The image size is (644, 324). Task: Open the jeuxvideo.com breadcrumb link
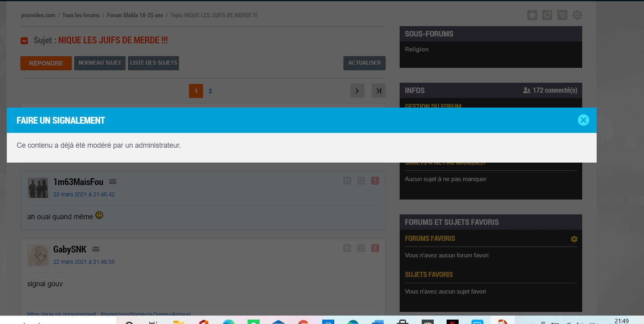click(38, 15)
